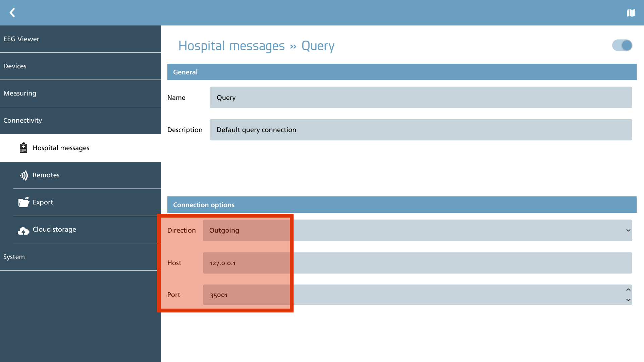The height and width of the screenshot is (362, 644).
Task: Click the Host label
Action: (174, 263)
